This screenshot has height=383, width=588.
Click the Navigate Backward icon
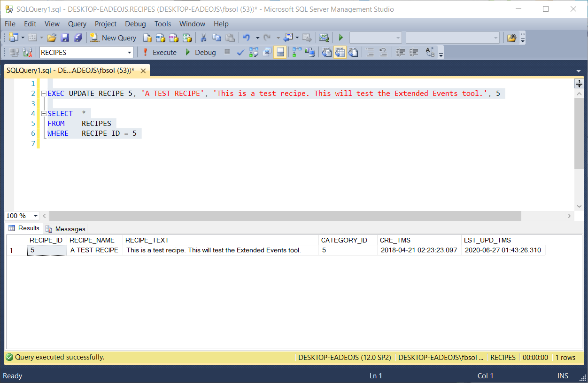pos(288,38)
